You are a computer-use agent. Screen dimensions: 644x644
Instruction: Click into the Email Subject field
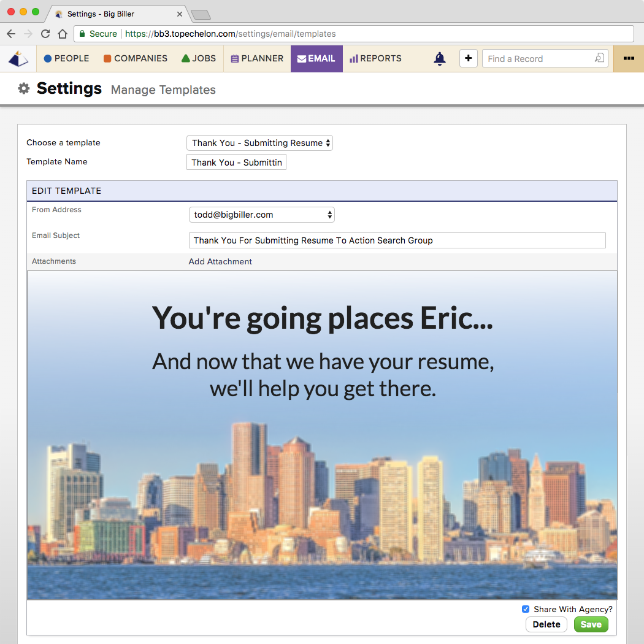click(x=397, y=240)
